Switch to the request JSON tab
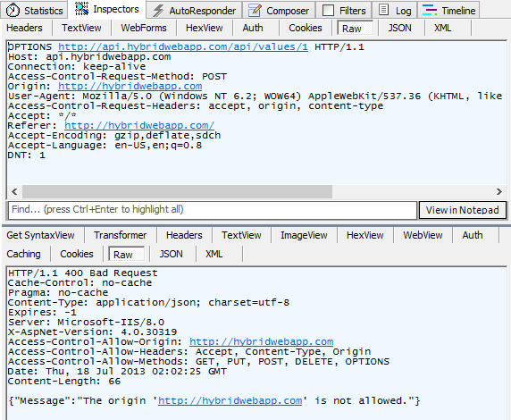Viewport: 511px width, 420px height. pyautogui.click(x=399, y=28)
